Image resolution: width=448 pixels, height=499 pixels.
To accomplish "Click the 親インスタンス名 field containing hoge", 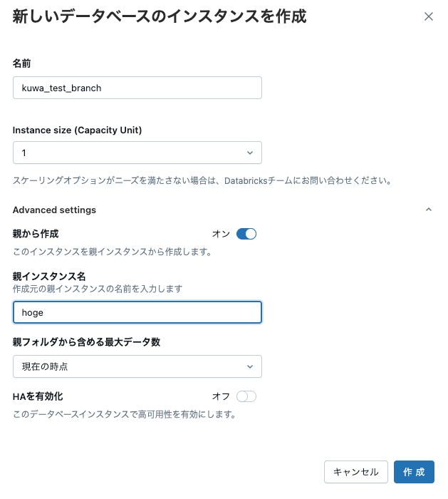I will 137,312.
